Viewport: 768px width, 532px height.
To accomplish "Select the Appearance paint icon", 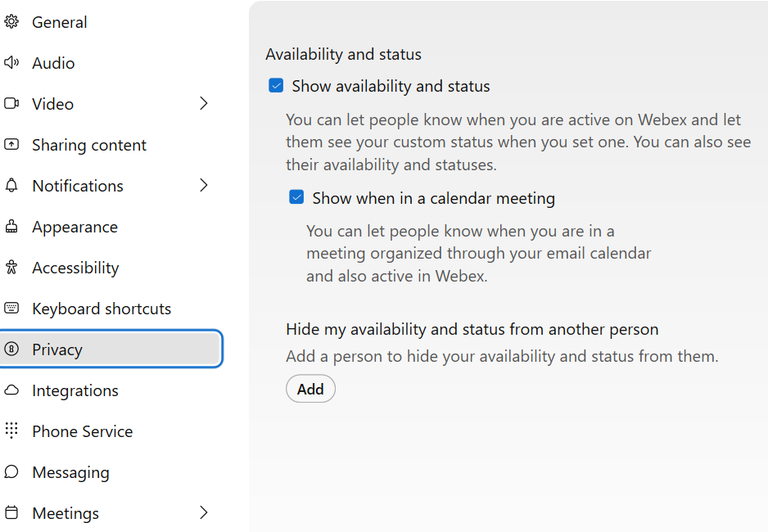I will point(12,227).
